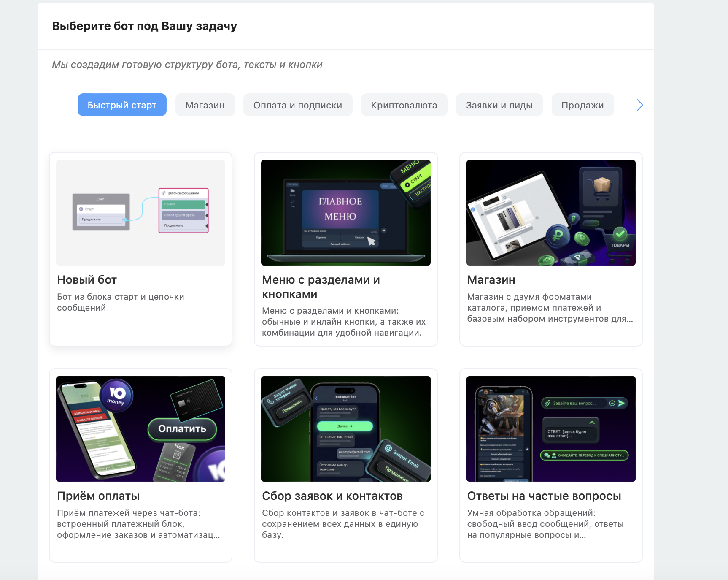This screenshot has width=728, height=580.
Task: Click the Сбор заявок и контактов heading
Action: coord(332,496)
